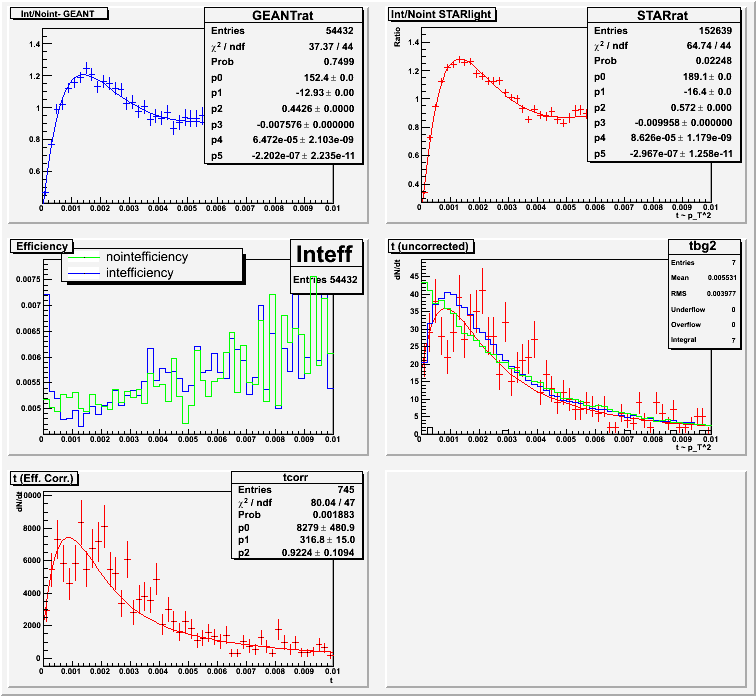Click the 't (Eff. Corr.)' plot title
Screen dimensions: 756x696
tap(46, 478)
